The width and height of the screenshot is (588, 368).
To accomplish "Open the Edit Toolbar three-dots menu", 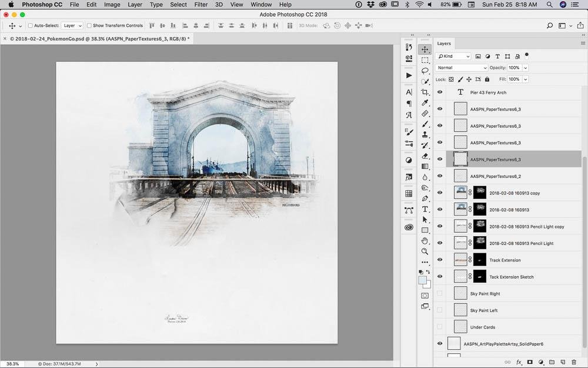I will pos(425,262).
